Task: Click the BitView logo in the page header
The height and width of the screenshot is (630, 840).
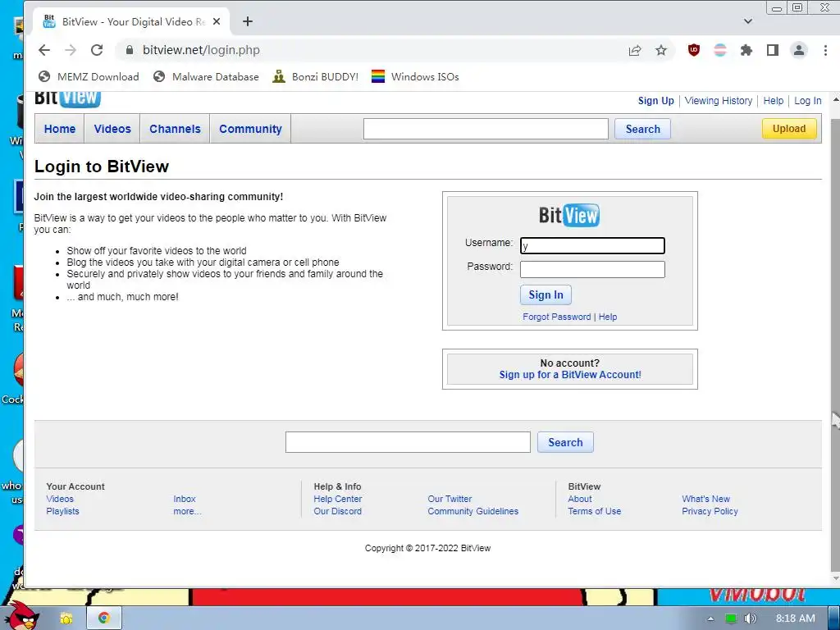Action: click(x=67, y=98)
